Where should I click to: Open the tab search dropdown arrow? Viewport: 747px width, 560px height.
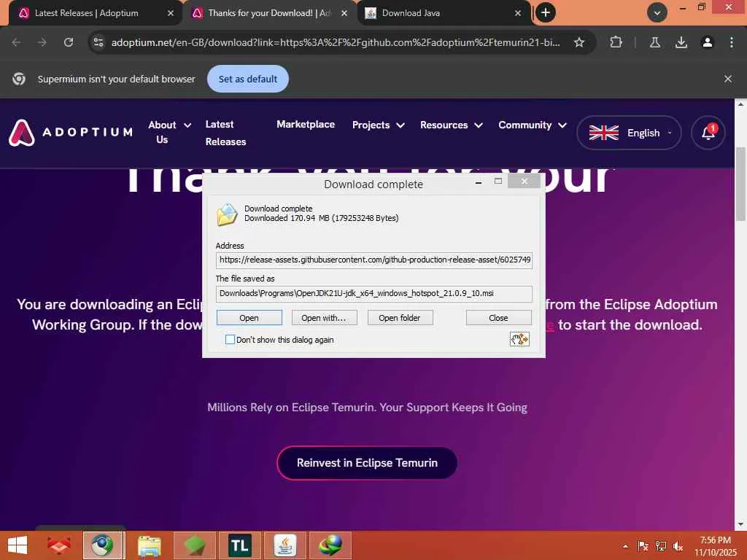(657, 12)
